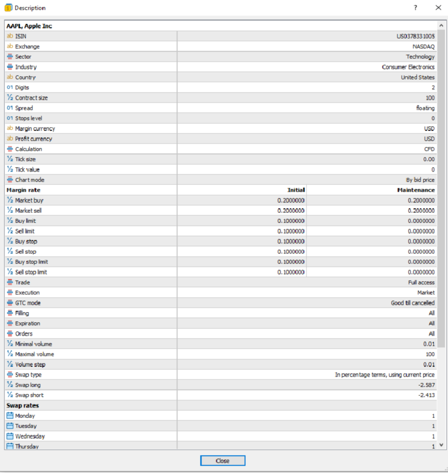Viewport: 448px width, 476px height.
Task: Click the 'Maximal volume' row label
Action: [34, 354]
